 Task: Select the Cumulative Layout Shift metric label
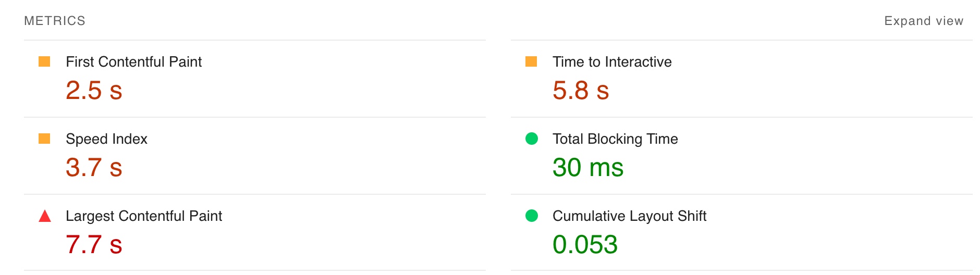(629, 216)
